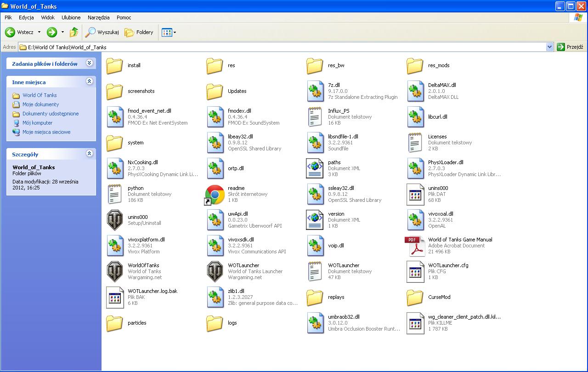Viewport: 588px width, 372px height.
Task: Open the Influx_PS text document icon
Action: tap(315, 117)
